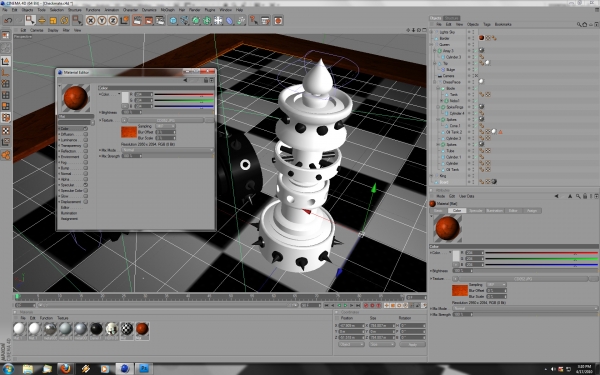600x375 pixels.
Task: Click the texture file name button in Material Editor
Action: [166, 120]
